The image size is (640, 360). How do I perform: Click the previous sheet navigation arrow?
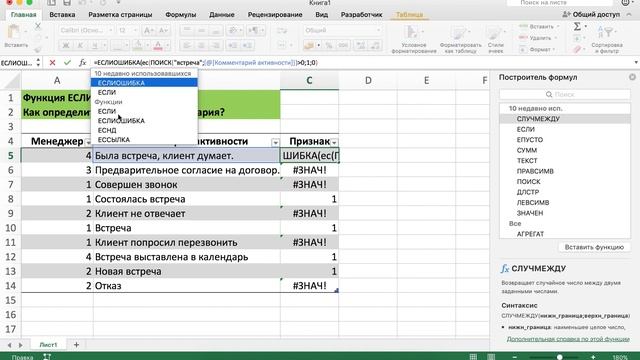point(9,345)
